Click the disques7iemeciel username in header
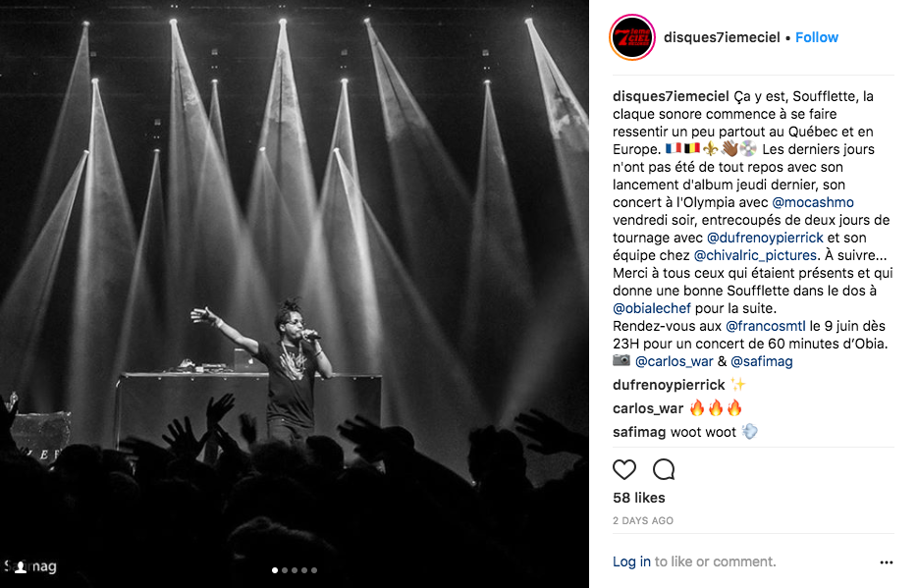Image resolution: width=918 pixels, height=588 pixels. (722, 37)
